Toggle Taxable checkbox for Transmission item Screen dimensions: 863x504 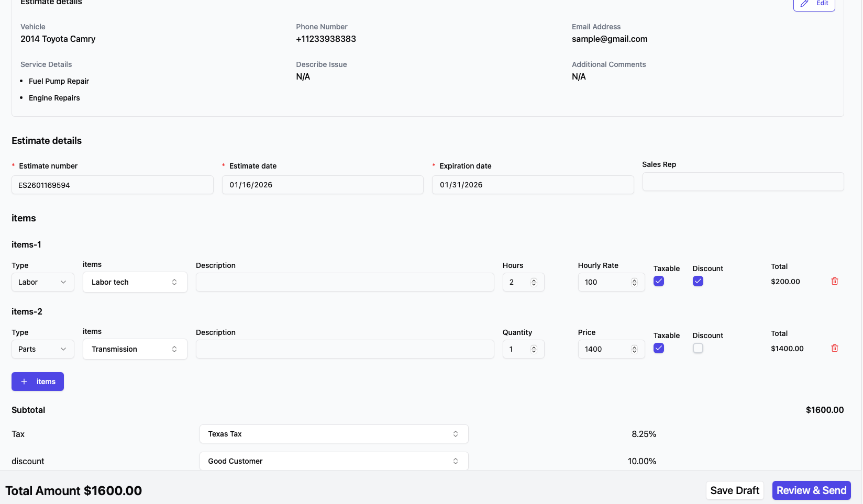(x=659, y=349)
